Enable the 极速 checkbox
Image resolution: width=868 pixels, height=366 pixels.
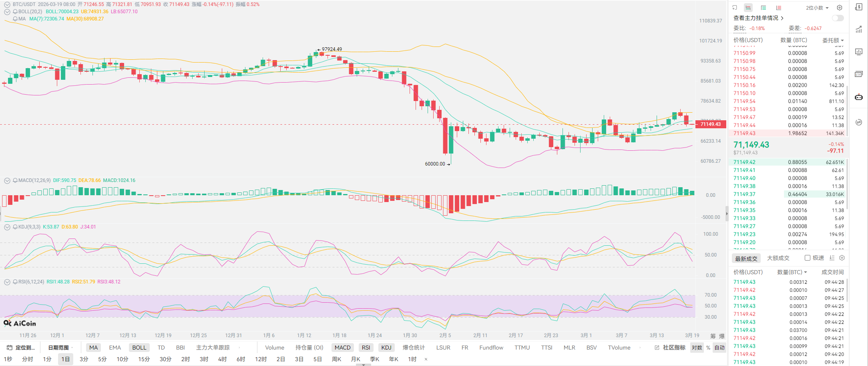click(808, 258)
